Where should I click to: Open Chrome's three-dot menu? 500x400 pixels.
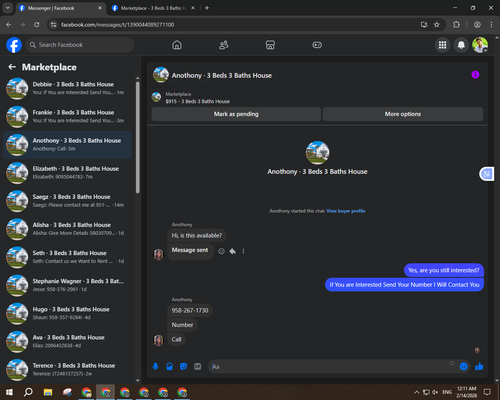pos(491,25)
